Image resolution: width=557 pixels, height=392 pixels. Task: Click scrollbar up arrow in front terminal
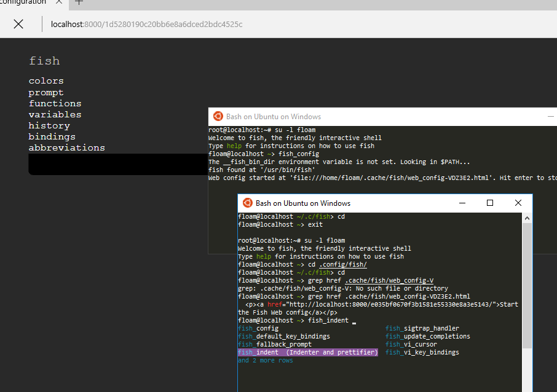click(x=527, y=218)
